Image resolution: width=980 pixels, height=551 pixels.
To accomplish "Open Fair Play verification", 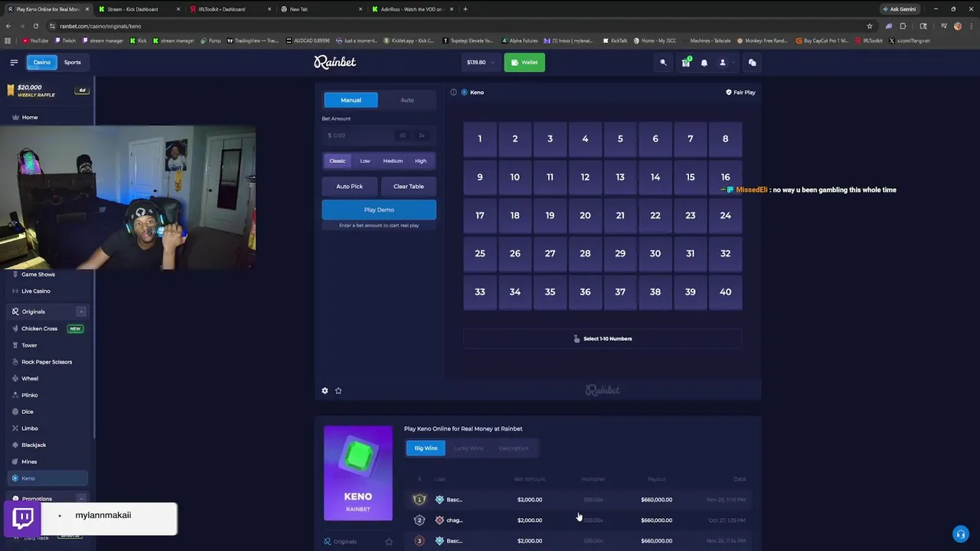I will tap(740, 92).
